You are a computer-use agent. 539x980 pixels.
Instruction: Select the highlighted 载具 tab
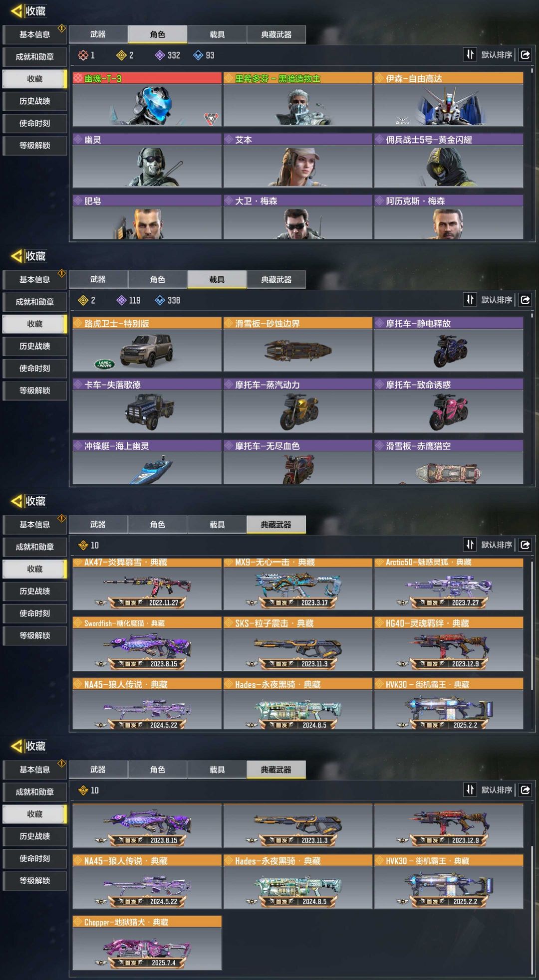tap(217, 279)
